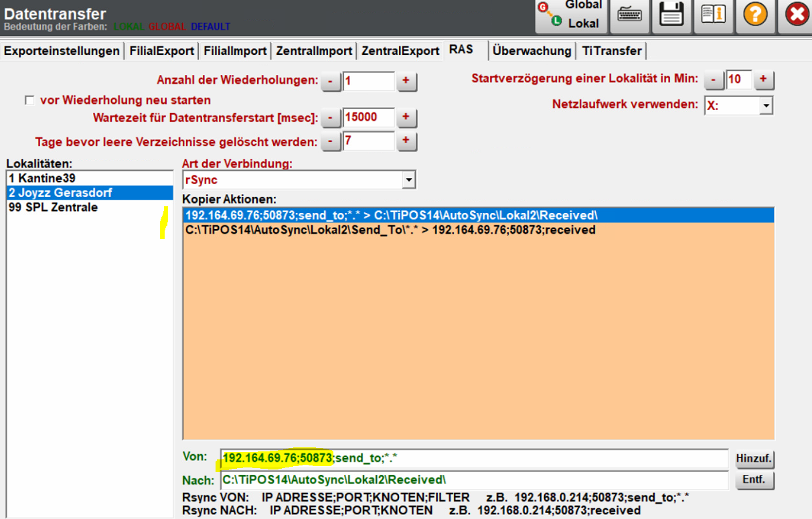Open the info manual book icon
This screenshot has width=812, height=519.
coord(713,15)
